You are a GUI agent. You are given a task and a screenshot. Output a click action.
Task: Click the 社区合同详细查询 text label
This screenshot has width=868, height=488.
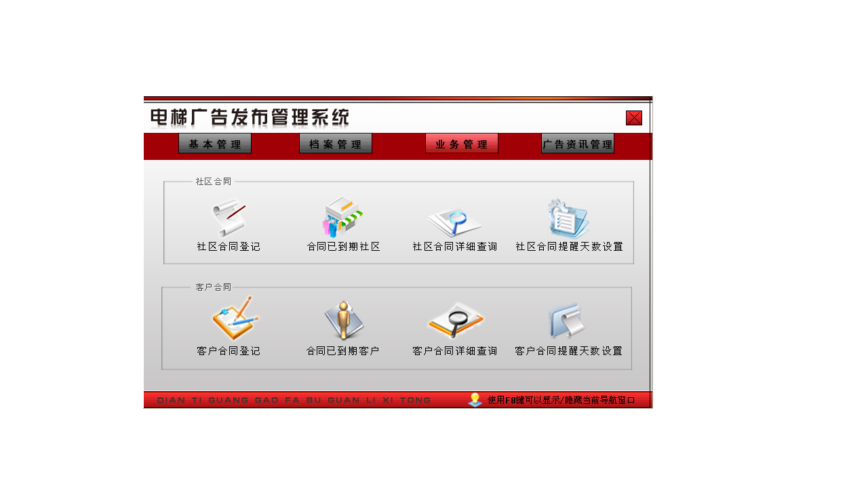click(455, 247)
